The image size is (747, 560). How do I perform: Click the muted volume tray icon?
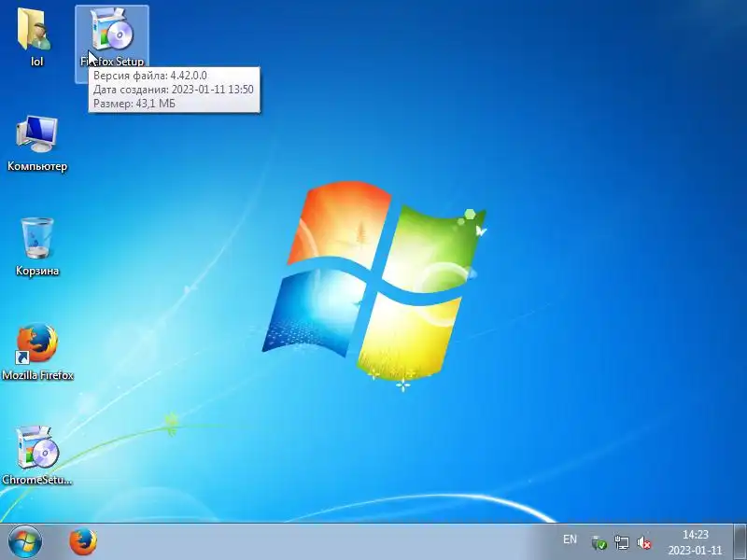click(x=644, y=542)
